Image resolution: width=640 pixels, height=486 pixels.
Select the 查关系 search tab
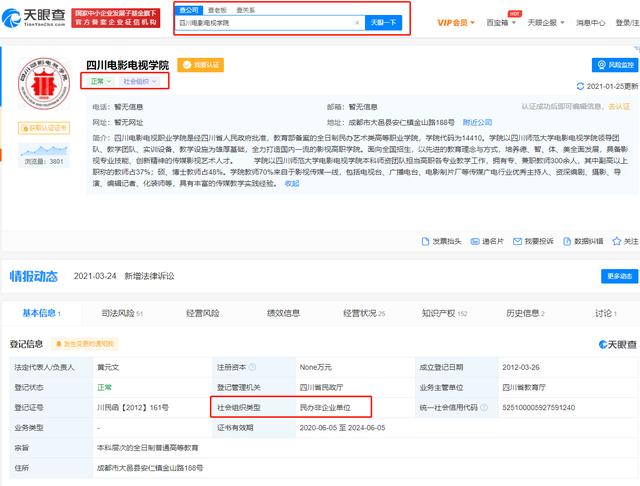pos(245,10)
